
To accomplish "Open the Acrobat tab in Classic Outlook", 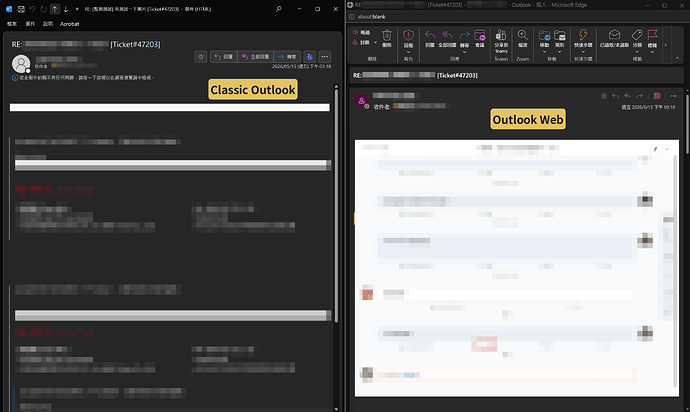I will click(x=70, y=24).
